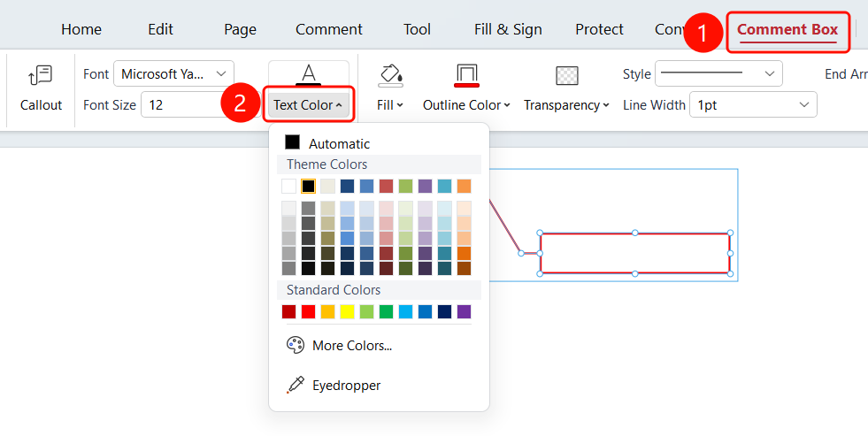Open the Fill & Sign tab
The height and width of the screenshot is (436, 868).
point(508,29)
